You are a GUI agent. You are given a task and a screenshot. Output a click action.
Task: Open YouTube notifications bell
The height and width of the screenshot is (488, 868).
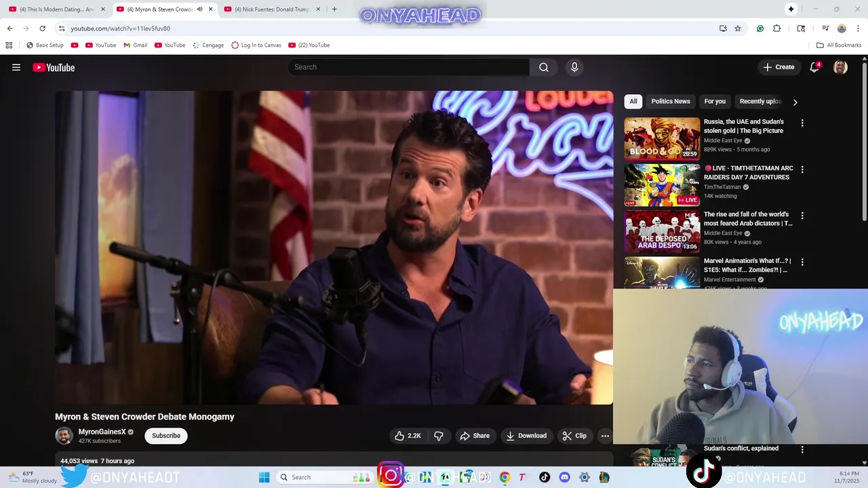coord(815,67)
